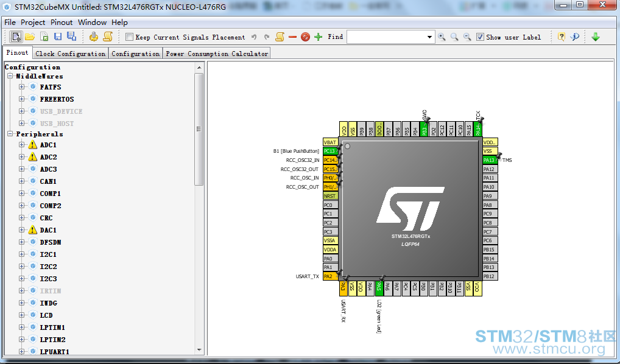Click the green download arrow icon
The image size is (620, 364).
click(x=596, y=37)
